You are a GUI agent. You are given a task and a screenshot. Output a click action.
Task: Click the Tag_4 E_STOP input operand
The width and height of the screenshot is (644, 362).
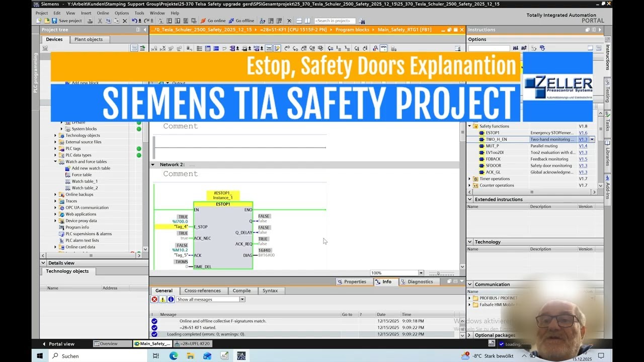tap(181, 227)
